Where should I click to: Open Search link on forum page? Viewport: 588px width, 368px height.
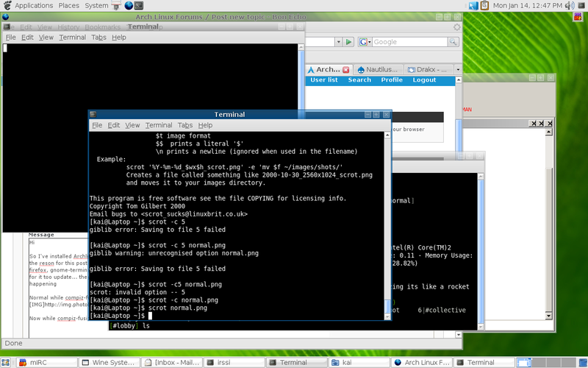359,80
